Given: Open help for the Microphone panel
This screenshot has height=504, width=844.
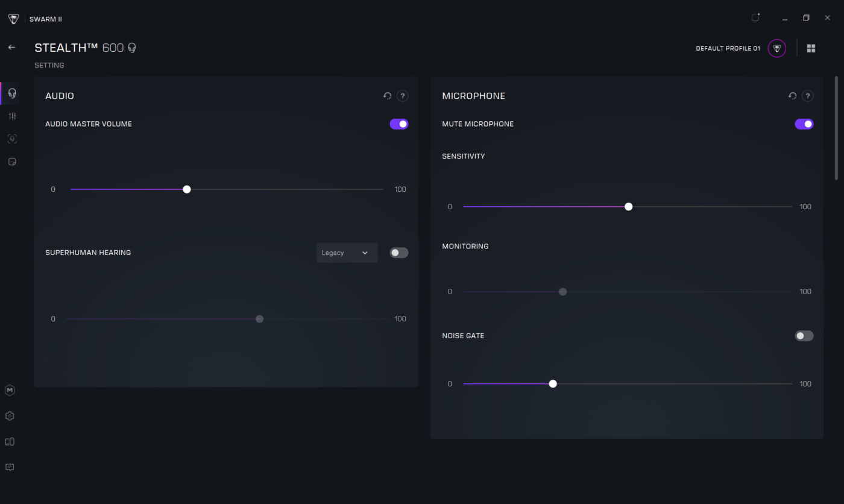Looking at the screenshot, I should pos(808,96).
